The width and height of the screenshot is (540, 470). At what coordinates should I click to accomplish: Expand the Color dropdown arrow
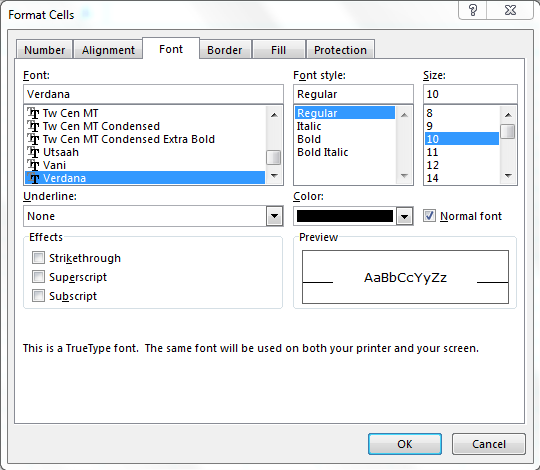(404, 217)
